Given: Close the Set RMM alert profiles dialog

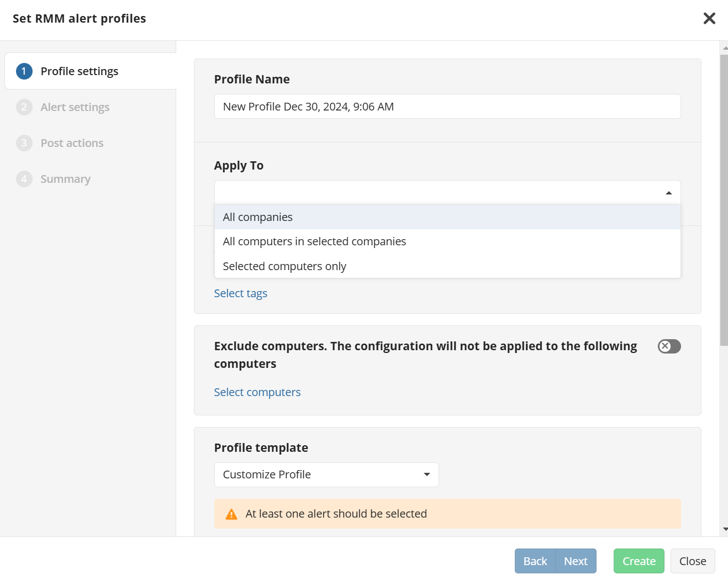Looking at the screenshot, I should [709, 18].
